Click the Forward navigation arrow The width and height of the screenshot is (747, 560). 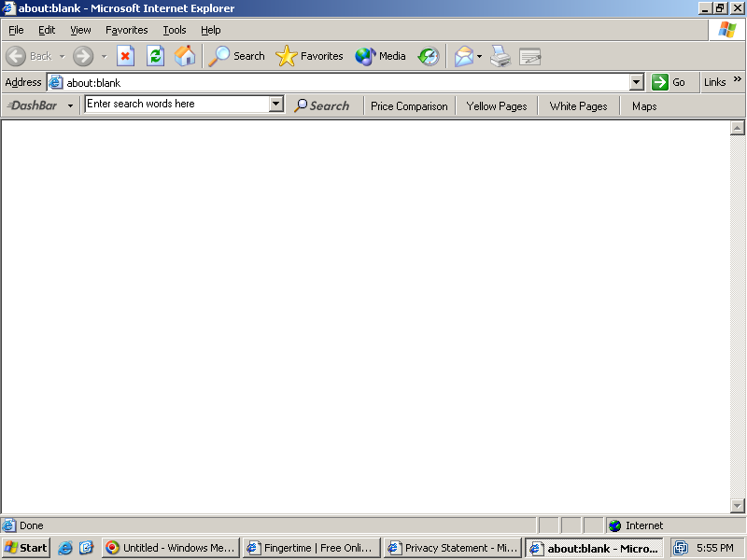pyautogui.click(x=83, y=56)
